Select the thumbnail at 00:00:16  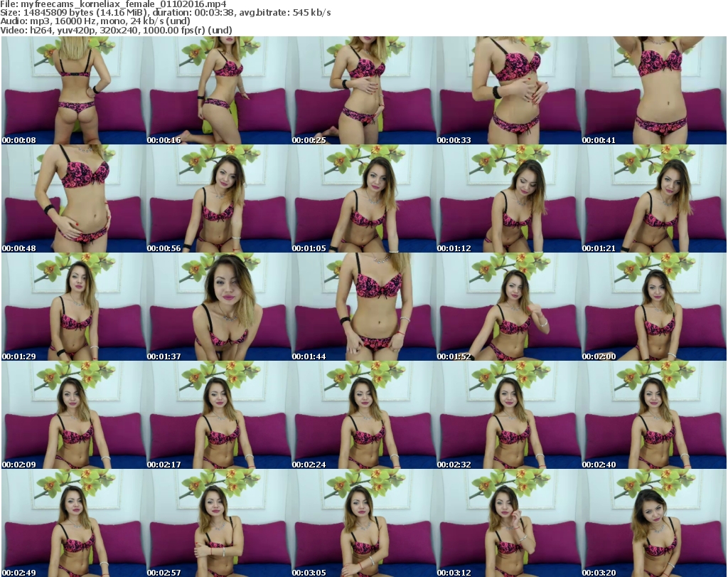[219, 90]
